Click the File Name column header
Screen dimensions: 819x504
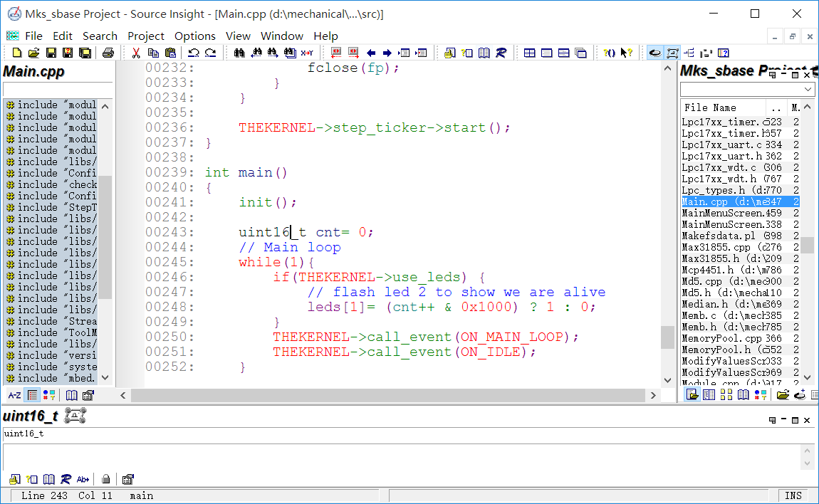[x=724, y=107]
